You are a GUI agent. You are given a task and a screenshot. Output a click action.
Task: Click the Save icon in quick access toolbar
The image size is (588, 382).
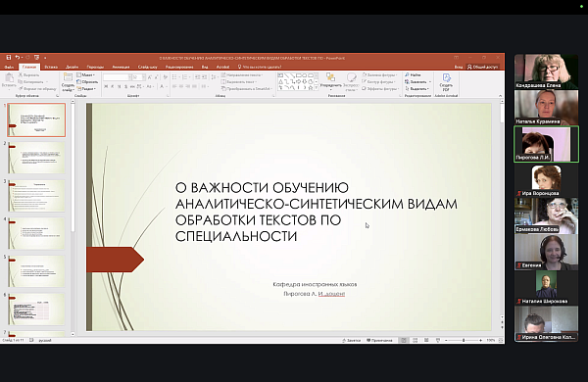(9, 58)
